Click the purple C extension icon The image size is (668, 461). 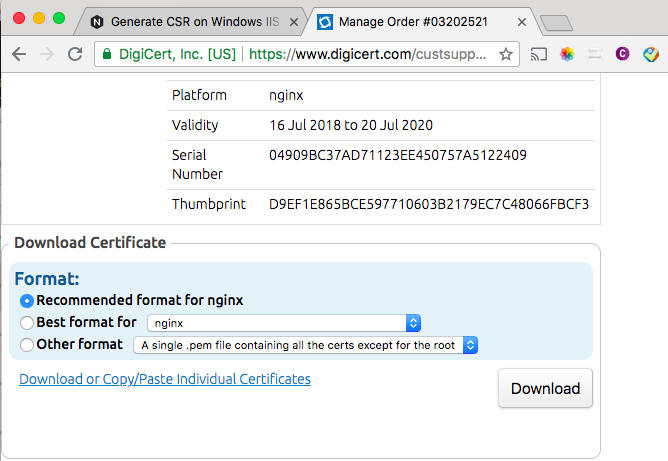click(621, 55)
